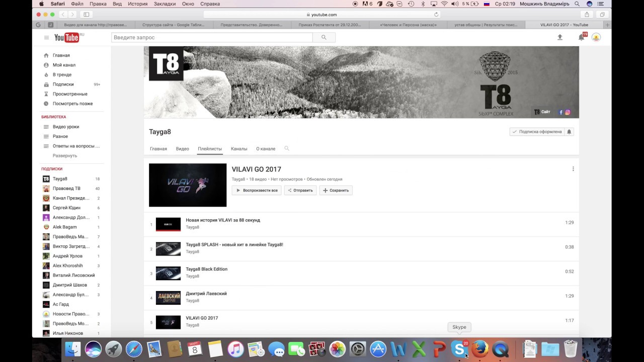Open the playlist three-dot options menu
The width and height of the screenshot is (644, 362).
tap(573, 169)
